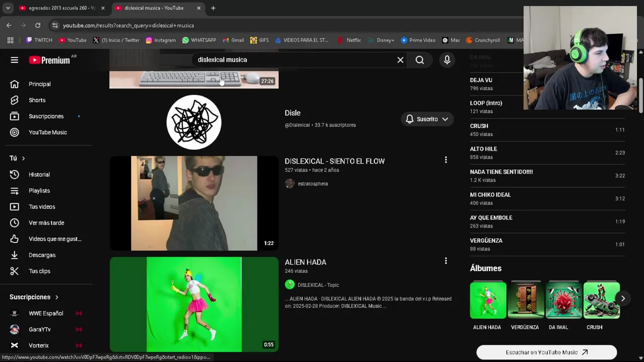Open the Instagram bookmark

(160, 40)
